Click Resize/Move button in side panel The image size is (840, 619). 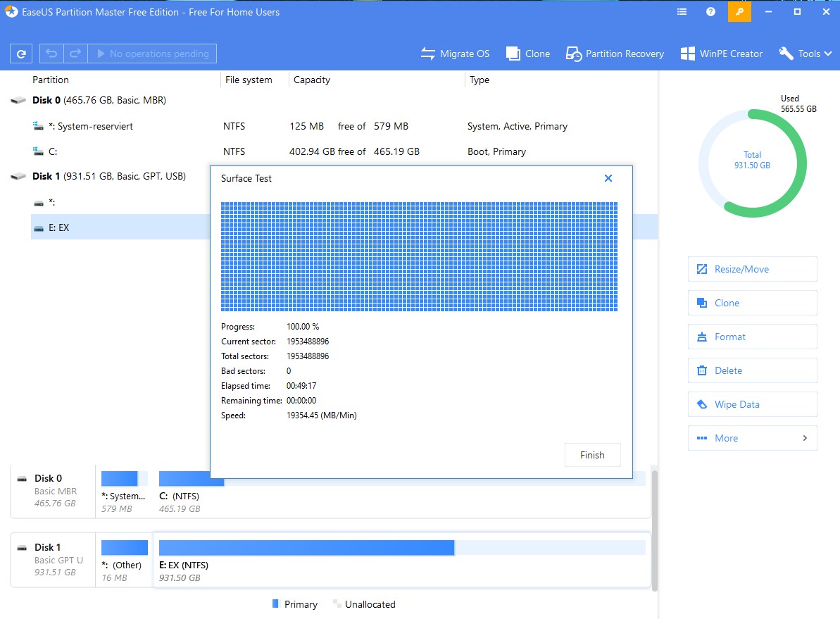(752, 269)
